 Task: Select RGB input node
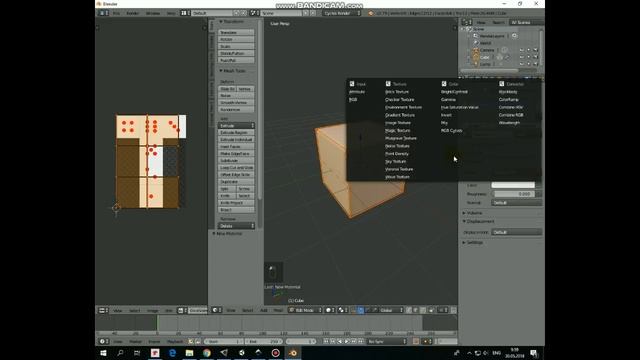click(353, 100)
